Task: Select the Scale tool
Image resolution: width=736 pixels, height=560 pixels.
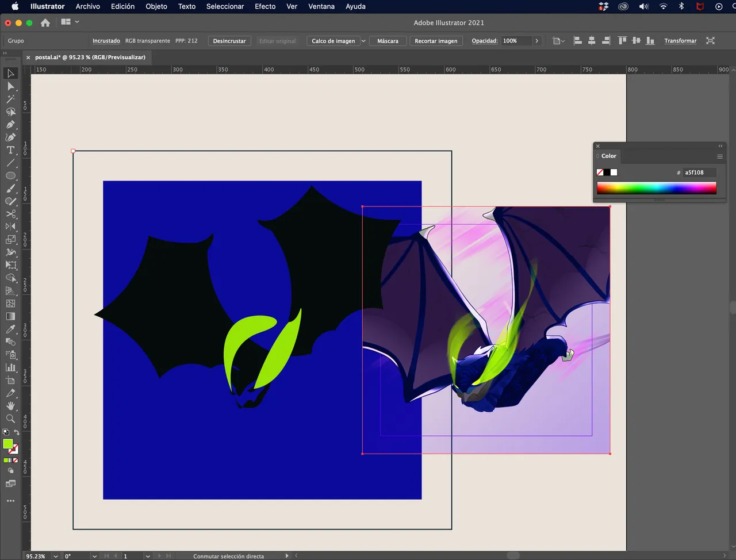Action: coord(10,239)
